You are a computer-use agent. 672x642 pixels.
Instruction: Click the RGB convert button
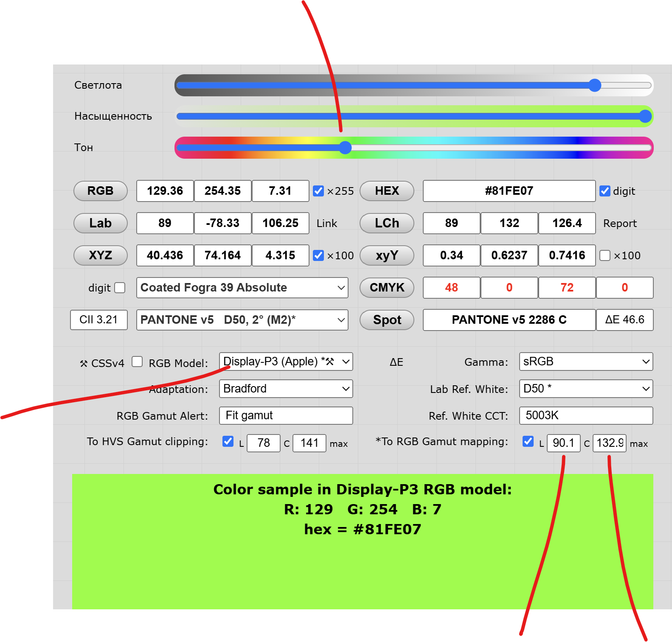click(x=100, y=191)
